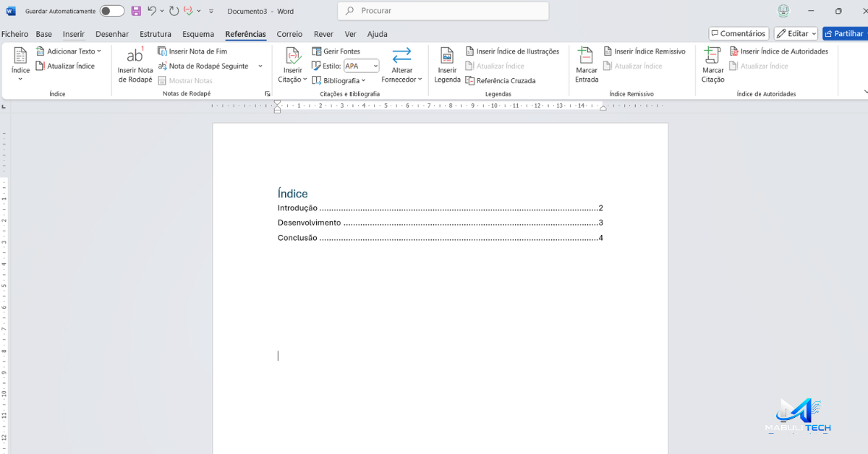Click Inserir Citação
Viewport: 868px width, 454px height.
pyautogui.click(x=293, y=65)
